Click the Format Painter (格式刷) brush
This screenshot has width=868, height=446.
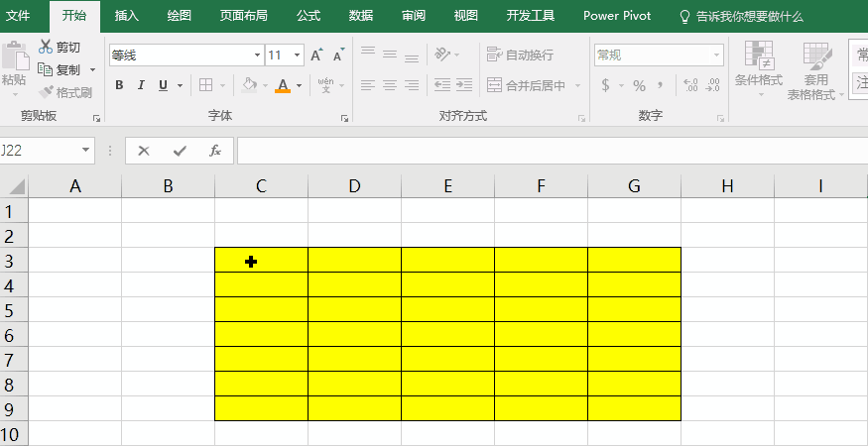pyautogui.click(x=46, y=92)
